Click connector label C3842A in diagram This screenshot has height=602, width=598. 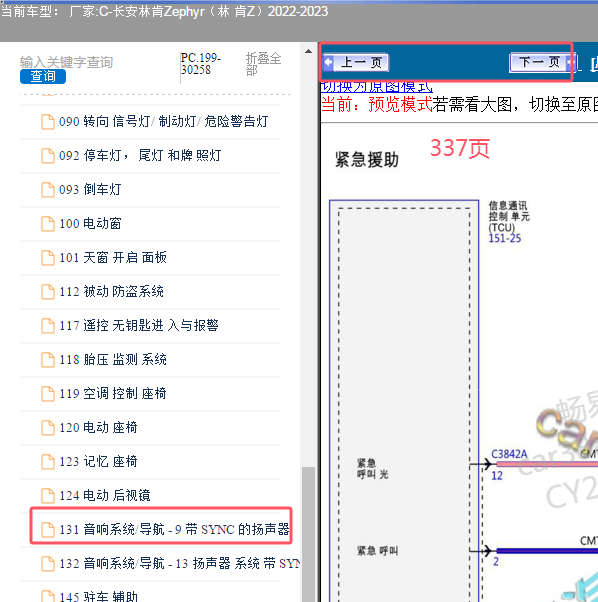pyautogui.click(x=509, y=454)
